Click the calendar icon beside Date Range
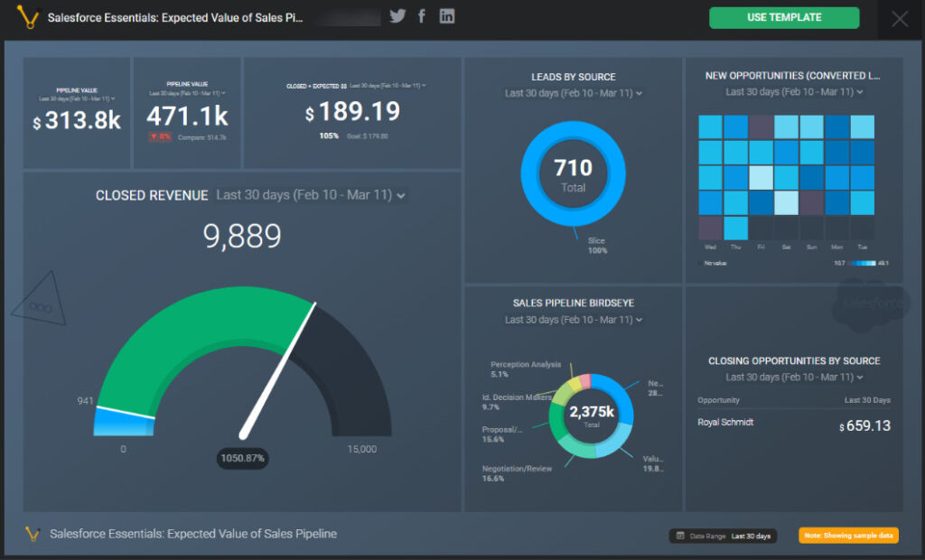 coord(679,536)
